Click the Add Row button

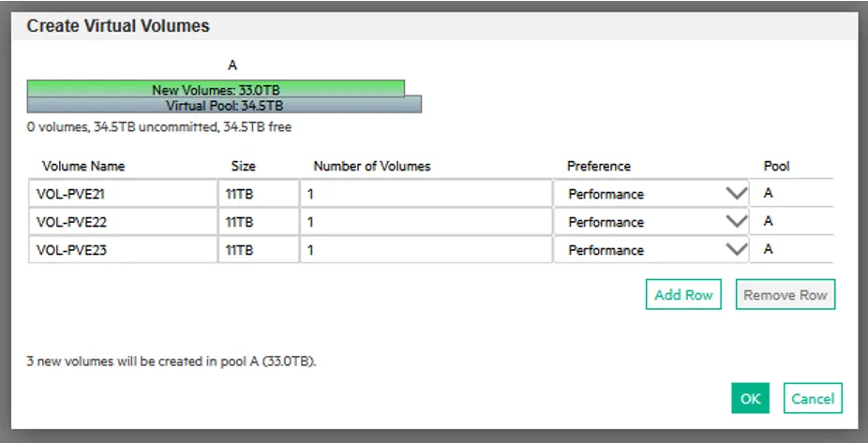683,294
